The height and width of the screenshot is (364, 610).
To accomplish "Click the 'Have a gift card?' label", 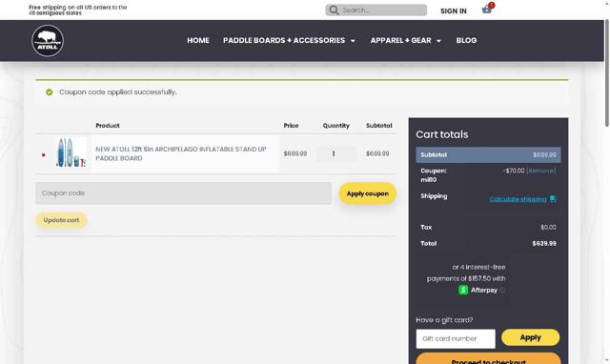I will (444, 320).
